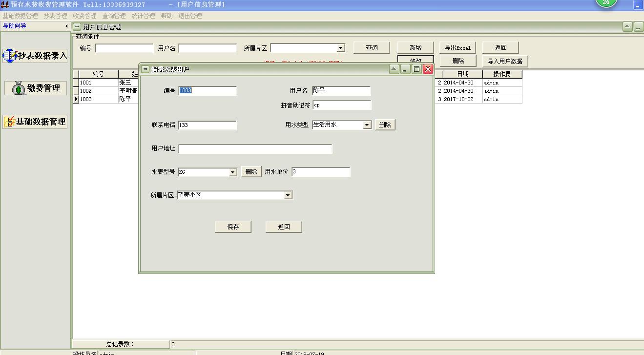Open the 退出管理 menu
The height and width of the screenshot is (355, 644).
(x=190, y=16)
